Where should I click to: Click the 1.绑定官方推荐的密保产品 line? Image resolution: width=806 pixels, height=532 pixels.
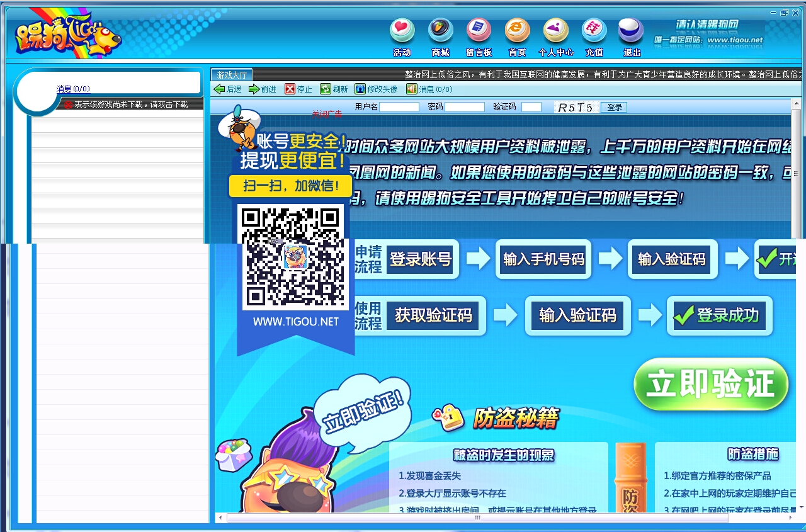pos(717,475)
